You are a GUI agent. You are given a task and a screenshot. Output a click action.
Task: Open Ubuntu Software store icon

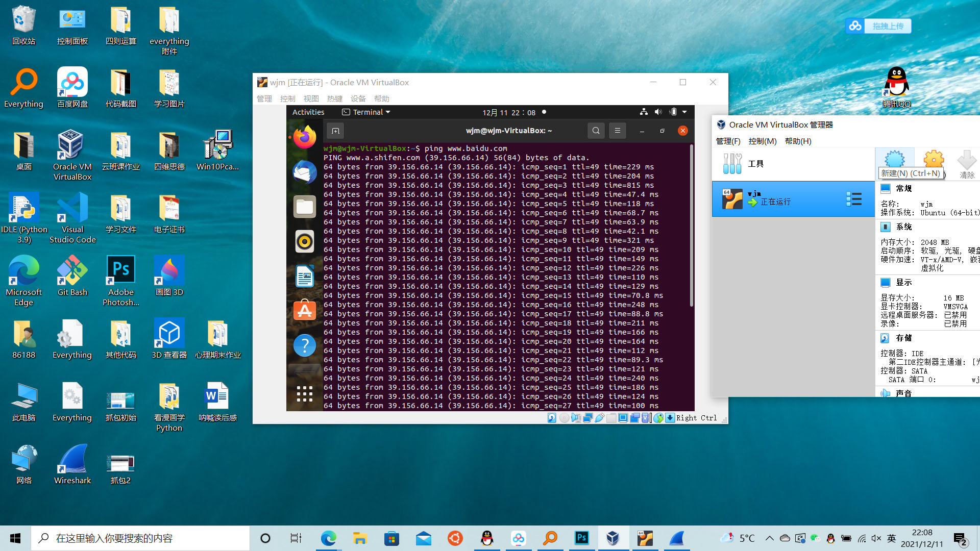pos(304,310)
